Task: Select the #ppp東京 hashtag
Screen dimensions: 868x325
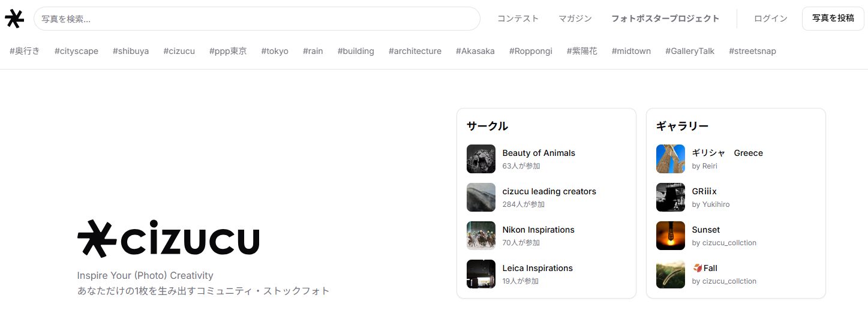Action: click(228, 51)
